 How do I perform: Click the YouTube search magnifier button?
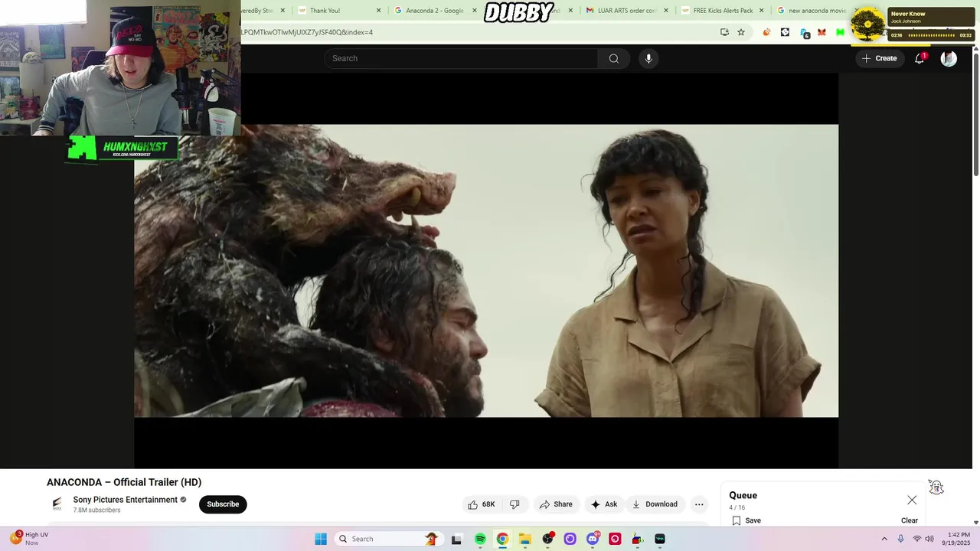click(613, 58)
